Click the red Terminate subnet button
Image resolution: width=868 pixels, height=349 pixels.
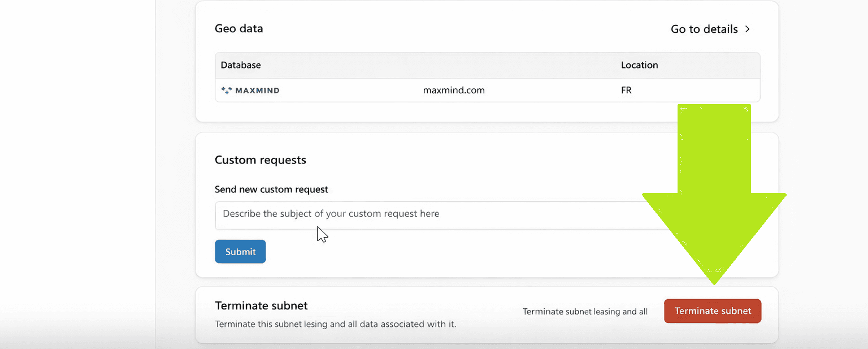[x=712, y=311]
